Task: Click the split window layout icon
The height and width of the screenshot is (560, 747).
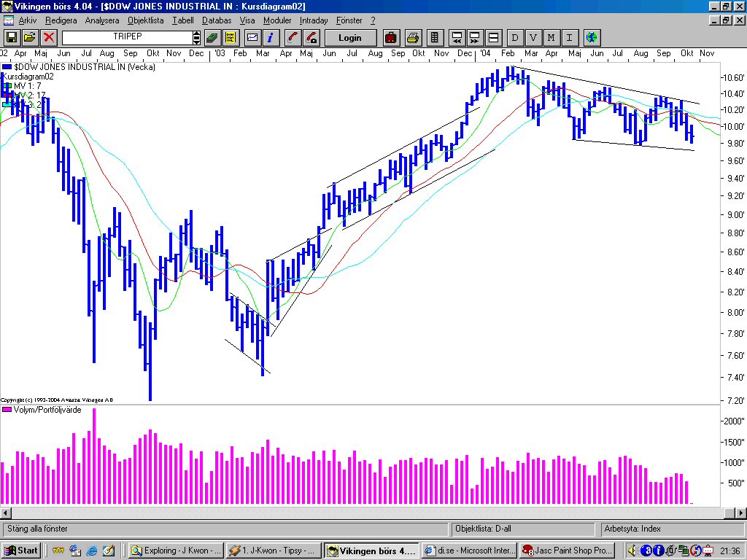Action: coord(494,38)
